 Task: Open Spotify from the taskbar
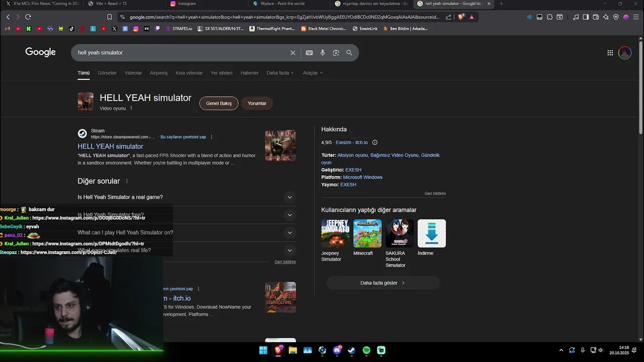(x=366, y=350)
